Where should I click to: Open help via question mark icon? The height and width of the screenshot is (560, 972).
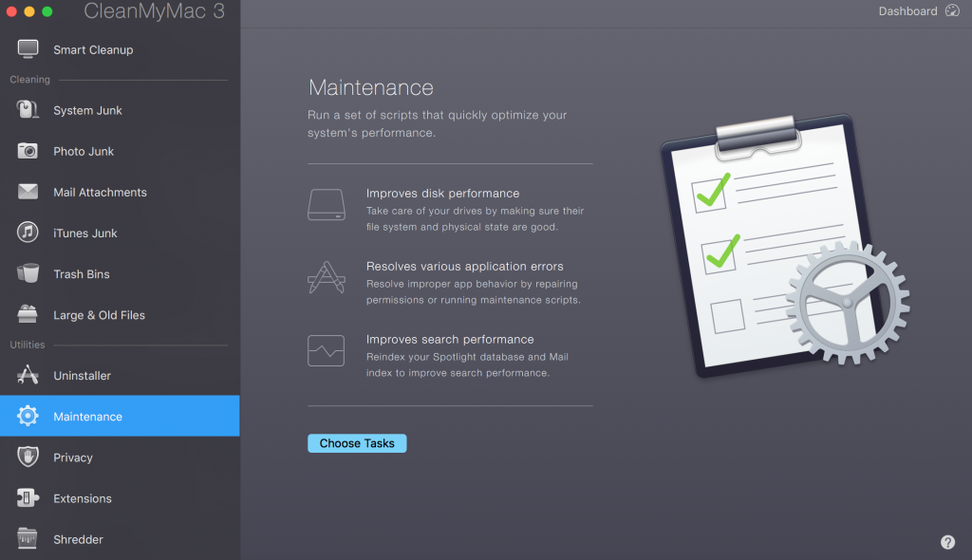(x=948, y=542)
